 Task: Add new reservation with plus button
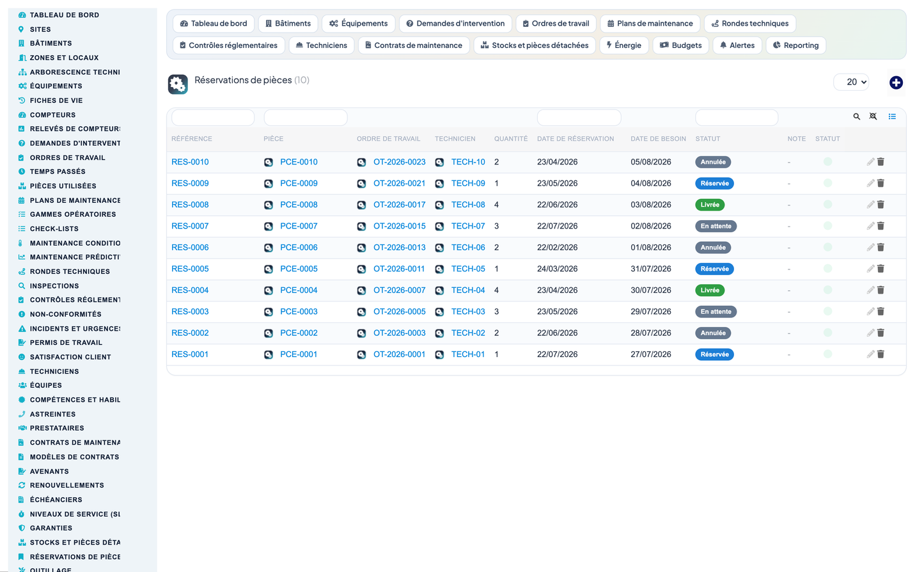[x=896, y=83]
